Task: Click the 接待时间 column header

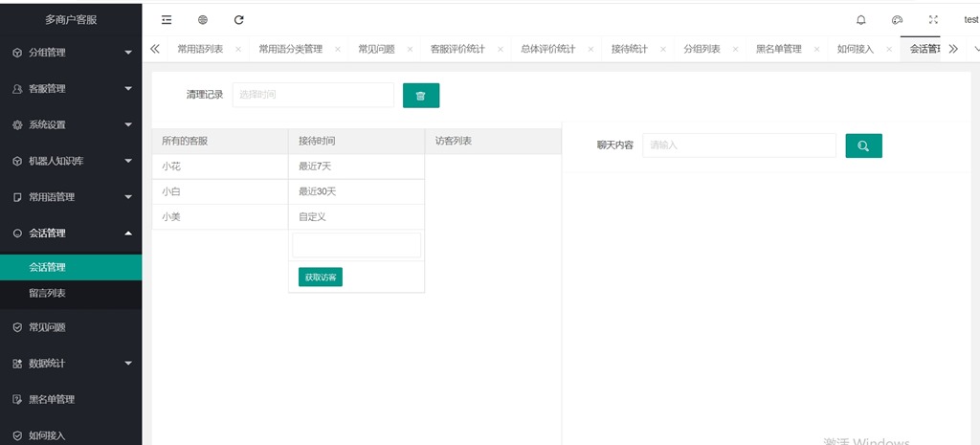Action: tap(356, 142)
